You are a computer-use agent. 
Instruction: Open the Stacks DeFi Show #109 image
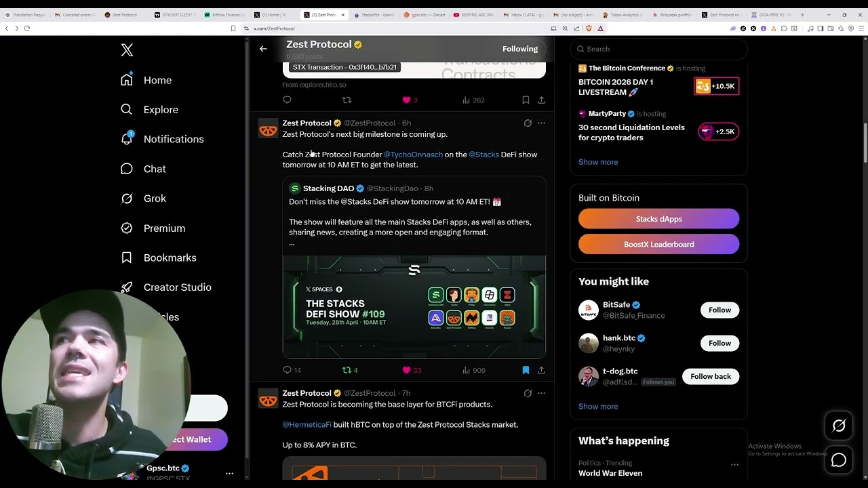[414, 306]
